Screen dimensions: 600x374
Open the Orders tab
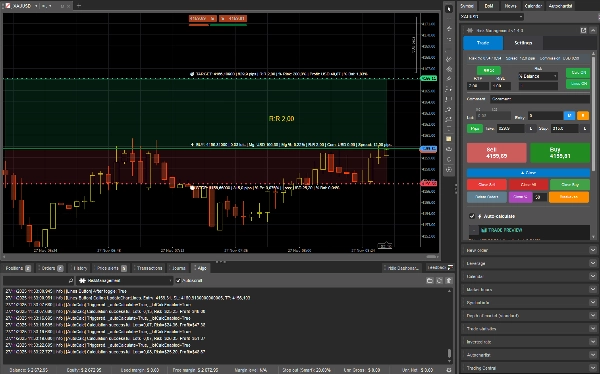pyautogui.click(x=51, y=268)
